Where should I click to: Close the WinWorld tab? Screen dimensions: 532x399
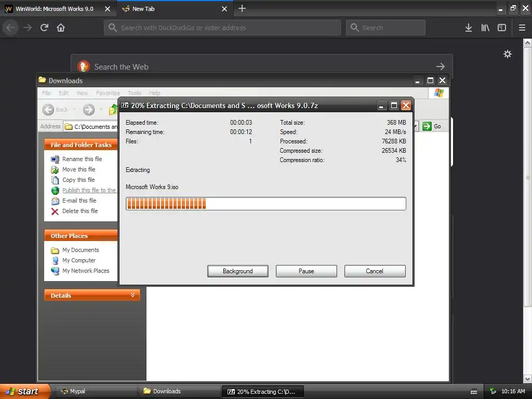(x=108, y=9)
